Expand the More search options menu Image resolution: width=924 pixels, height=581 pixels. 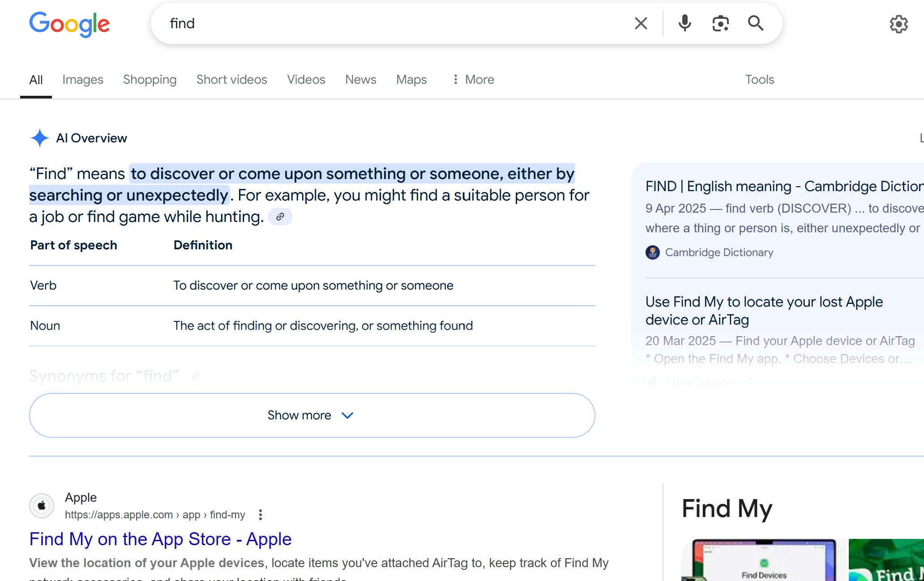point(473,80)
